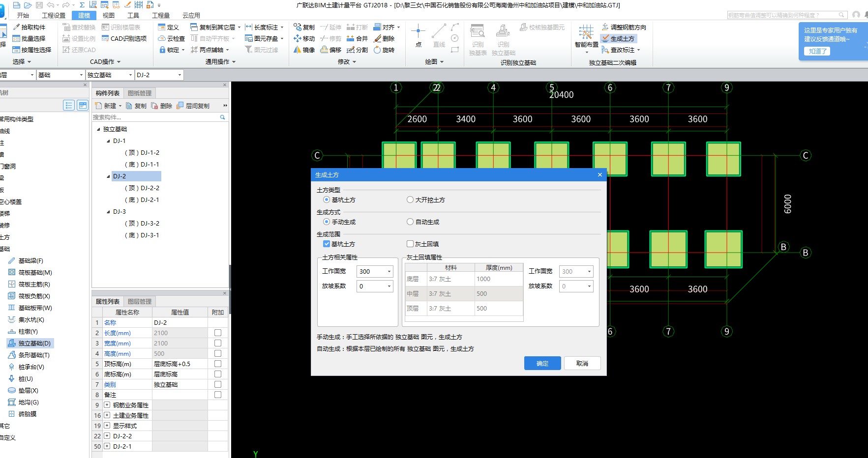Open the 云应用 ribbon tab
The width and height of the screenshot is (868, 458).
[x=191, y=15]
